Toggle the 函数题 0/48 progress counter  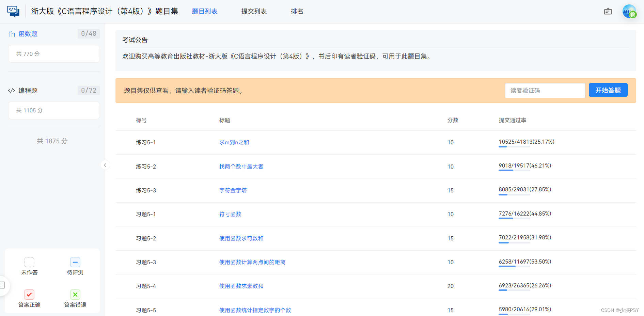89,33
